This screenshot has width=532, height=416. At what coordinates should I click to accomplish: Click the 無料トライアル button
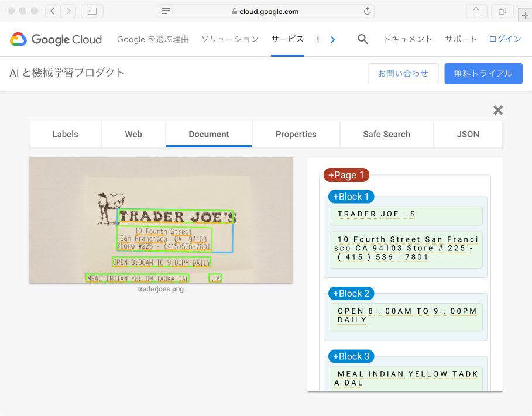[x=483, y=74]
